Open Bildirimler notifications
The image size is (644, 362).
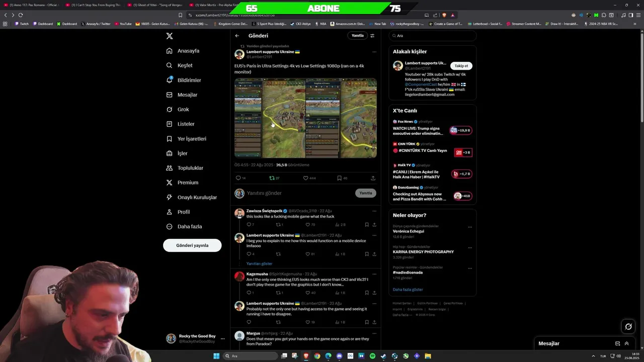click(x=184, y=80)
